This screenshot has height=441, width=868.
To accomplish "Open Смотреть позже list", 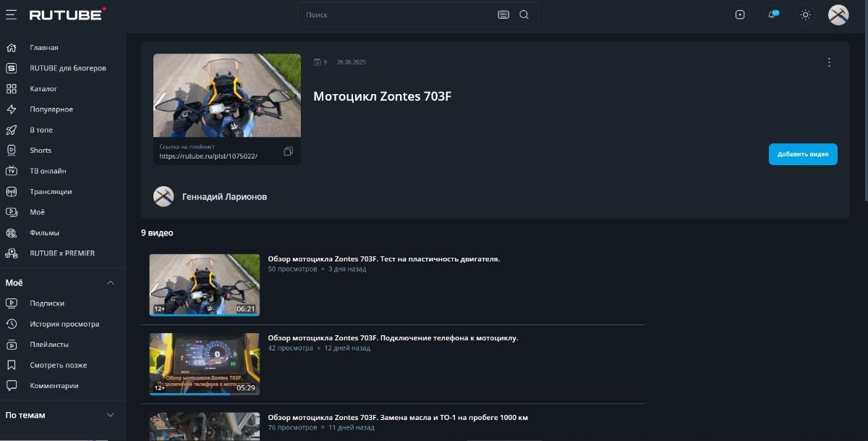I will (59, 366).
